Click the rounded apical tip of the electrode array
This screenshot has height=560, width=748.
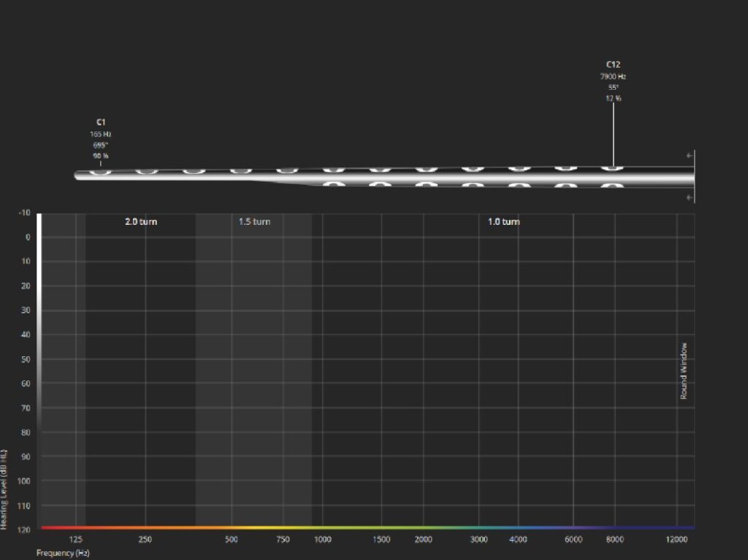pyautogui.click(x=78, y=174)
